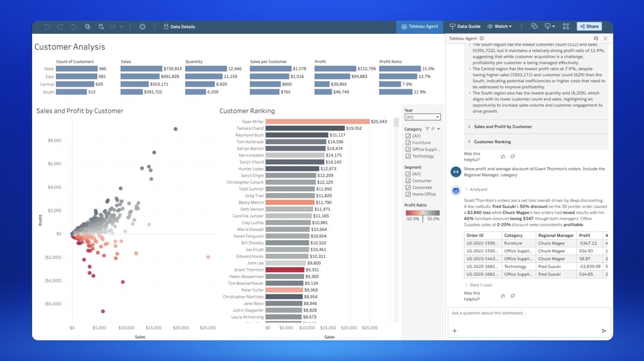
Task: Click the Refresh data source icon
Action: click(x=87, y=26)
